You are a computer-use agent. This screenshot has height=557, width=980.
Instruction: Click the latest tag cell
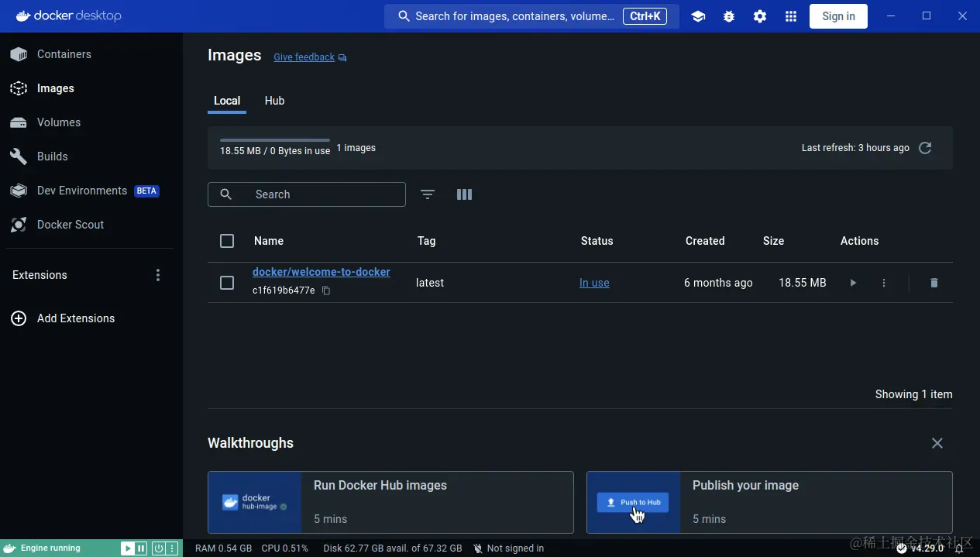pos(430,283)
